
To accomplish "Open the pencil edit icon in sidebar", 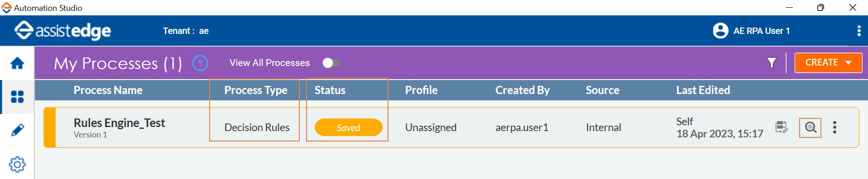I will pyautogui.click(x=17, y=130).
